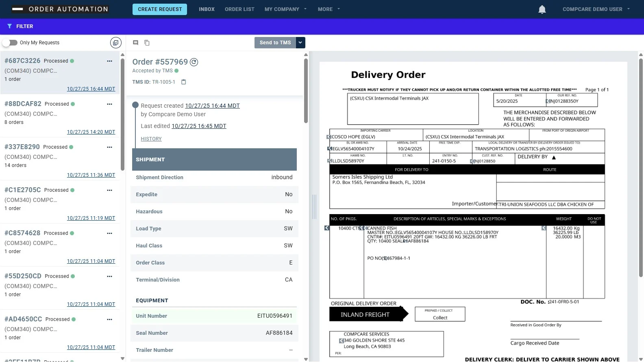Go to the Inbox tab

click(207, 9)
